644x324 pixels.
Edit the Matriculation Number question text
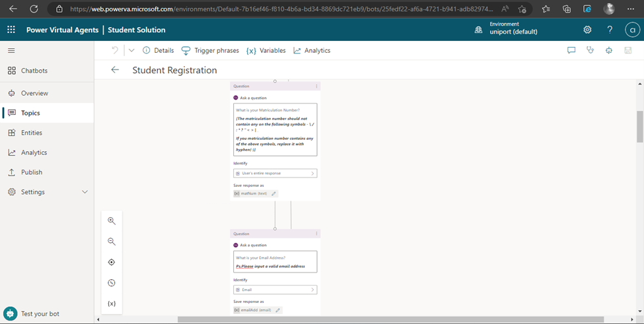[x=275, y=129]
